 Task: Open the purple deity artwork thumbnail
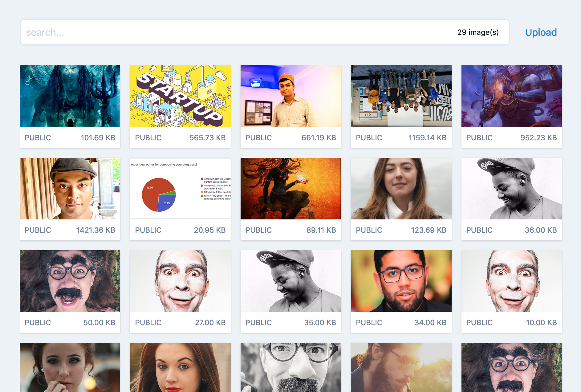512,96
